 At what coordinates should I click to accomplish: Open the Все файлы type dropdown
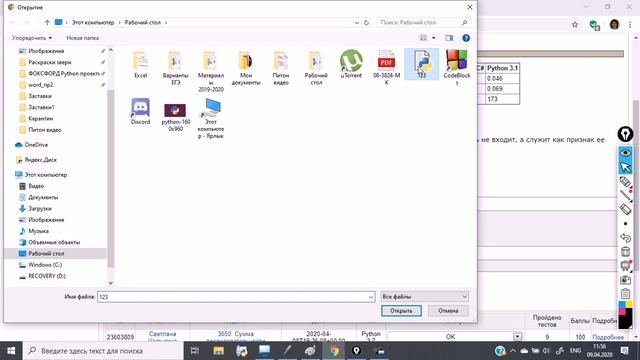(x=424, y=297)
